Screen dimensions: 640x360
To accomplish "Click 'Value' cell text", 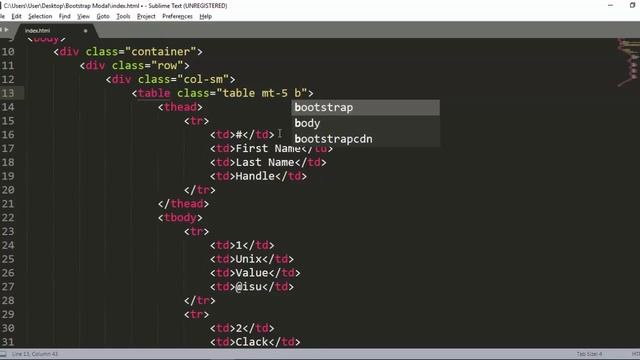I will click(x=252, y=273).
